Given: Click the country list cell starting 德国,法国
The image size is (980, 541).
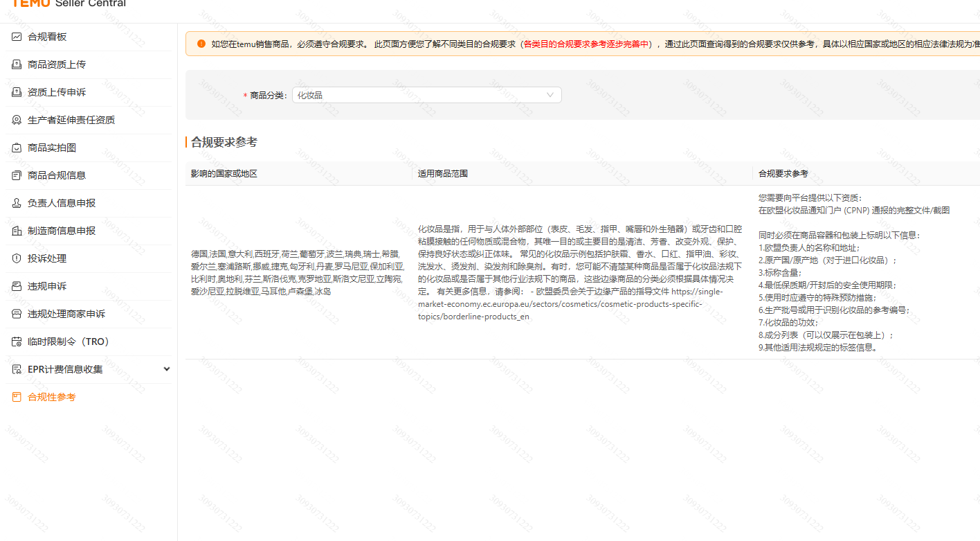Looking at the screenshot, I should coord(298,273).
